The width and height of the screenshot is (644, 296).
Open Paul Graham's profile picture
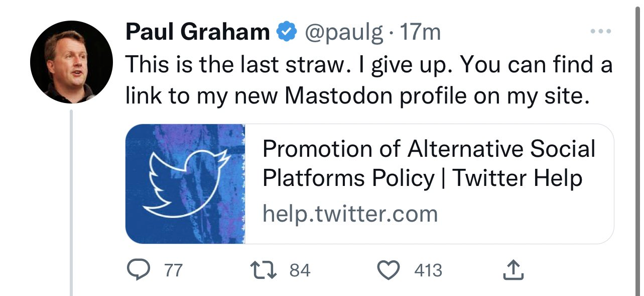click(71, 62)
